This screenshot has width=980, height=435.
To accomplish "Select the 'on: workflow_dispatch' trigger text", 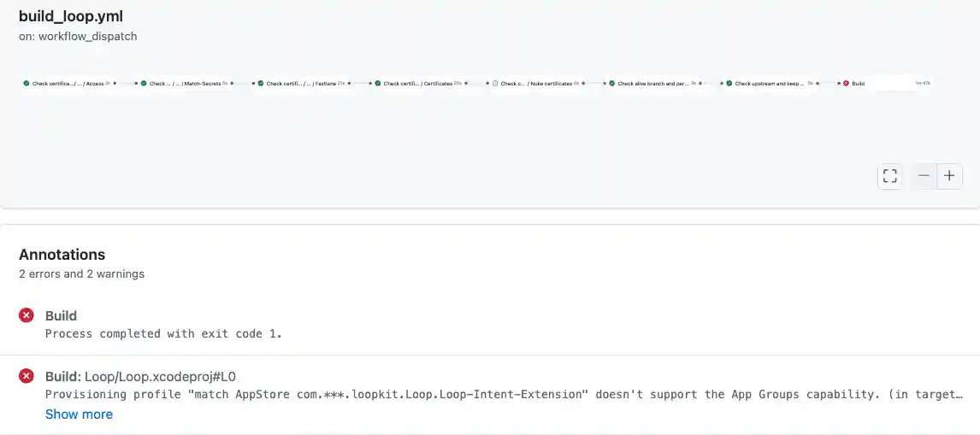I will 78,36.
